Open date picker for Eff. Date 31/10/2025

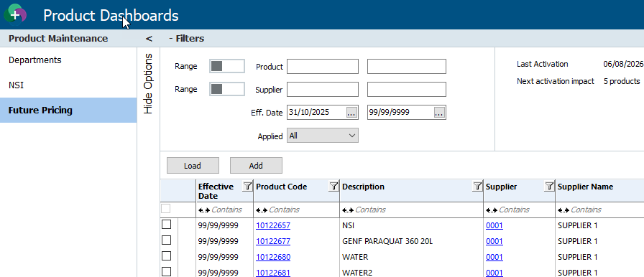pos(351,113)
